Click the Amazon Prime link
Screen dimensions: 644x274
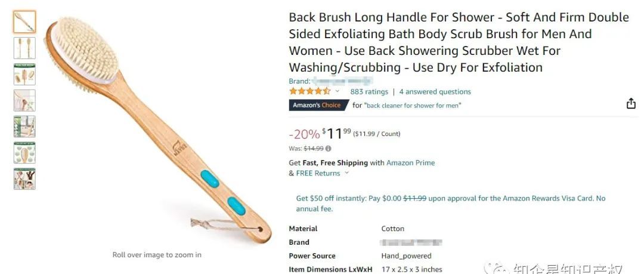(410, 162)
